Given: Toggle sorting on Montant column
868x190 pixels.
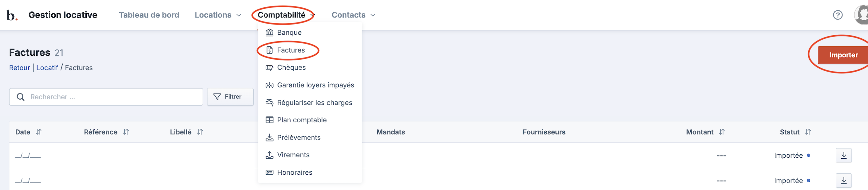Looking at the screenshot, I should [721, 132].
